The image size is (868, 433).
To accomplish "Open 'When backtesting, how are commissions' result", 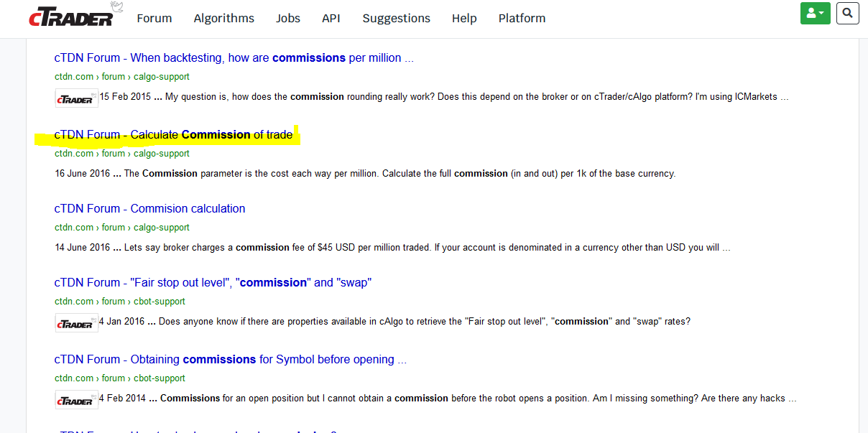I will tap(234, 58).
